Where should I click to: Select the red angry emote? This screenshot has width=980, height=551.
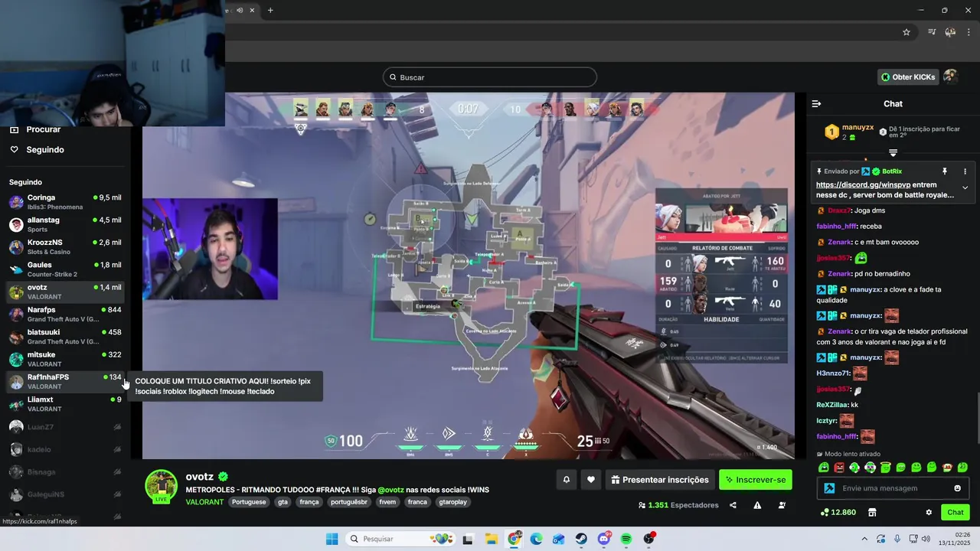click(839, 468)
